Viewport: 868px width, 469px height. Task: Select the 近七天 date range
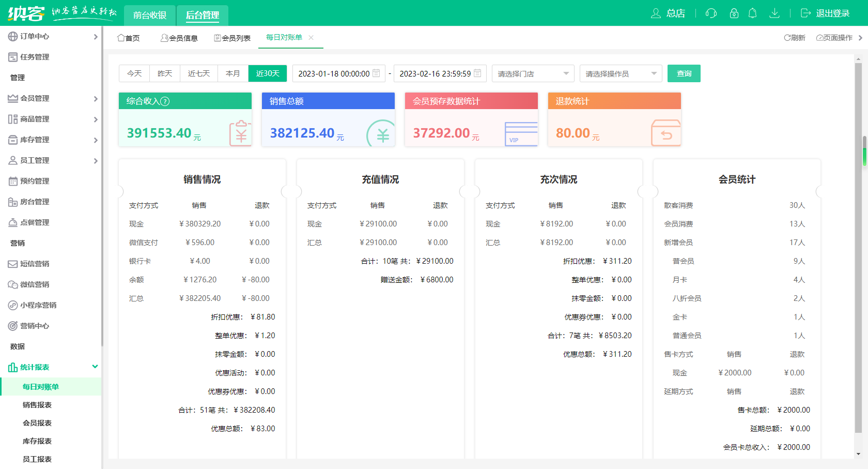point(199,73)
